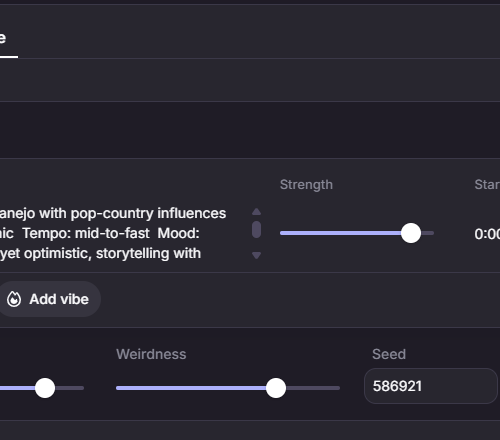This screenshot has width=500, height=440.
Task: Click the up arrow of the style text scrollbar
Action: click(256, 211)
